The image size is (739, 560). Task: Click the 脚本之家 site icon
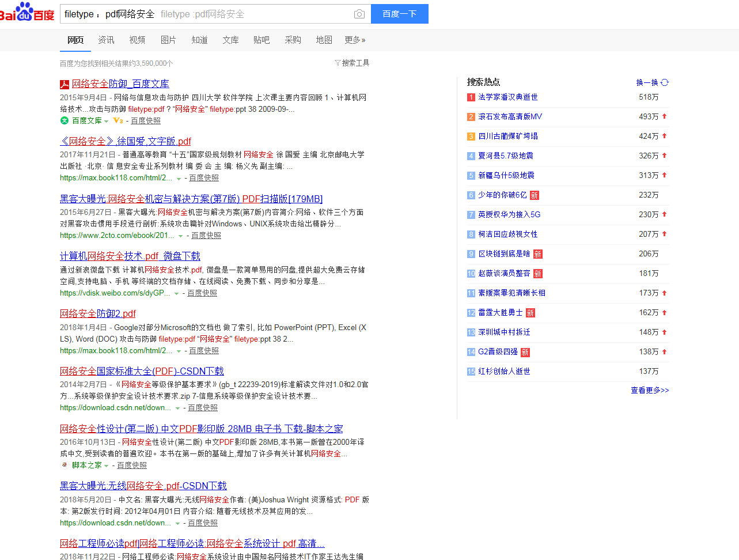65,465
